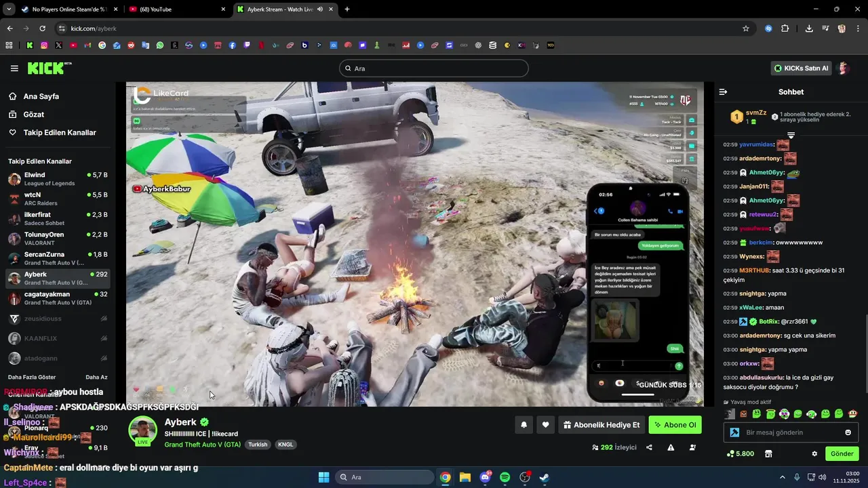
Task: Open Chrome extensions puzzle icon
Action: pyautogui.click(x=785, y=28)
